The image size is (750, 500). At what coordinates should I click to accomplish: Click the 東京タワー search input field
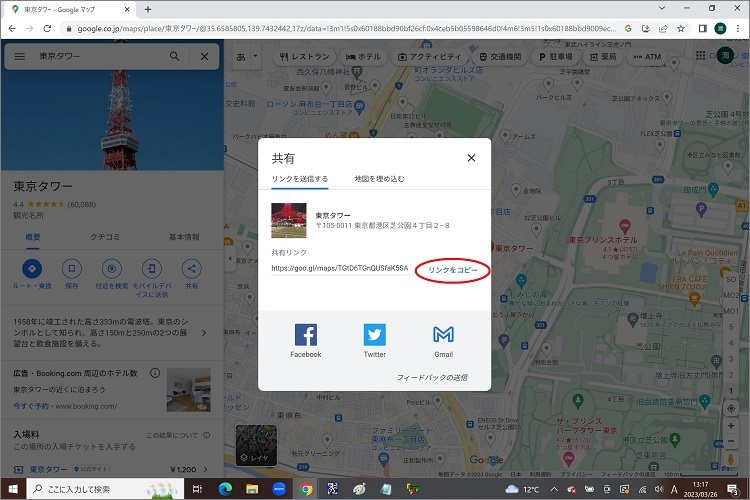pyautogui.click(x=100, y=56)
